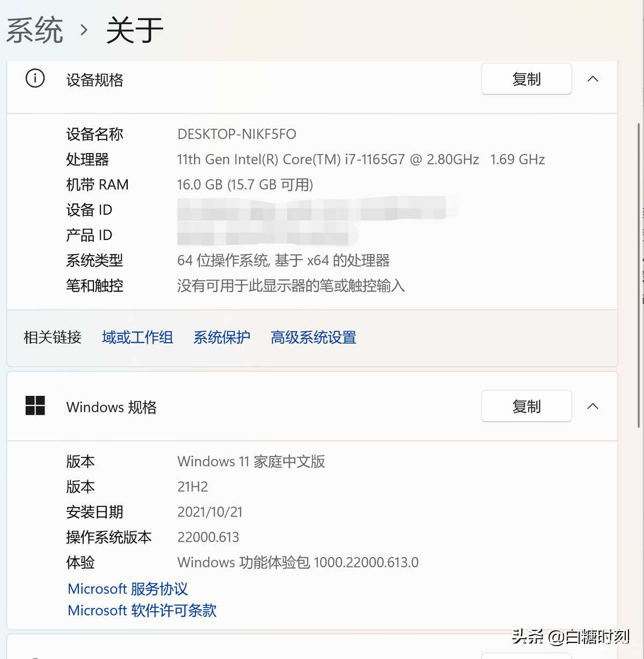This screenshot has width=644, height=659.
Task: Click version value 21H2
Action: coord(193,487)
